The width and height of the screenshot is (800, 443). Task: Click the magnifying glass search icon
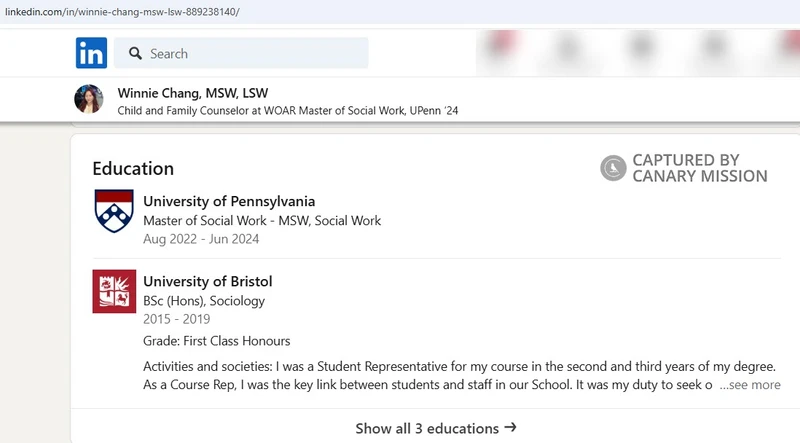[135, 53]
